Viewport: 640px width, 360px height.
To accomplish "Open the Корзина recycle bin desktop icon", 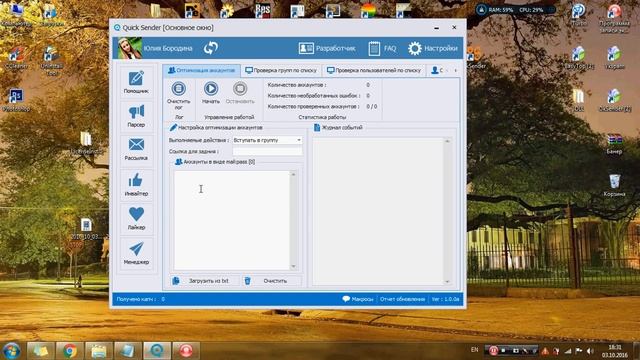I will point(614,185).
